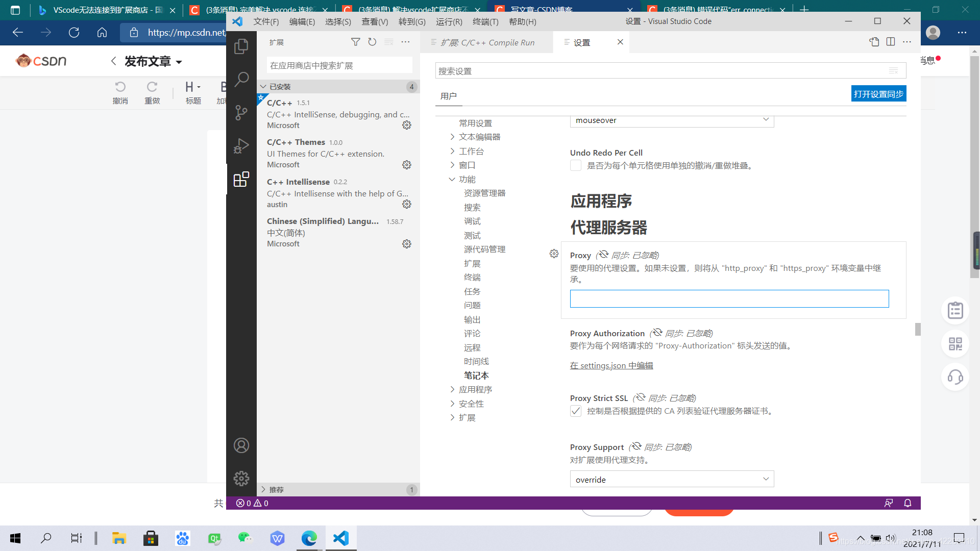Image resolution: width=980 pixels, height=551 pixels.
Task: Click the 在 settings.json 中编辑 link
Action: coord(611,365)
